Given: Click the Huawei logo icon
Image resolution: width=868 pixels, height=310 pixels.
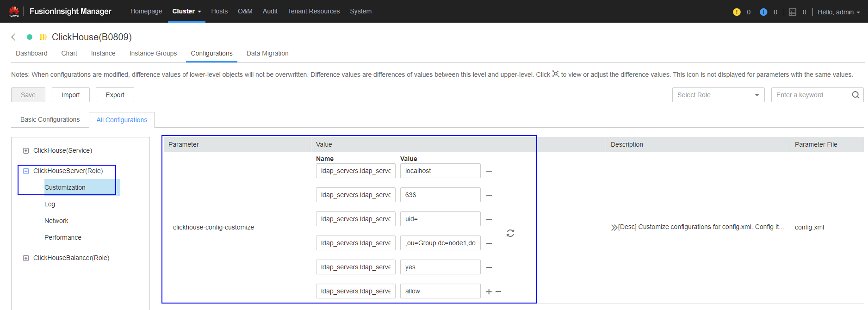Looking at the screenshot, I should (14, 11).
